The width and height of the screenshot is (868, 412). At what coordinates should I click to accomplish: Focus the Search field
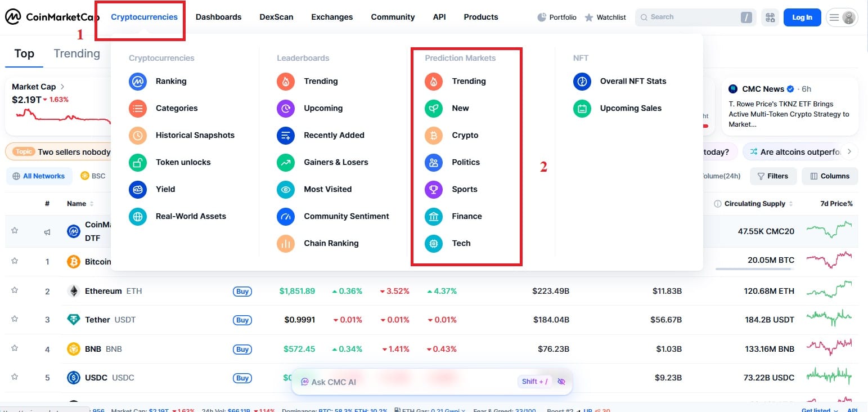(x=696, y=17)
